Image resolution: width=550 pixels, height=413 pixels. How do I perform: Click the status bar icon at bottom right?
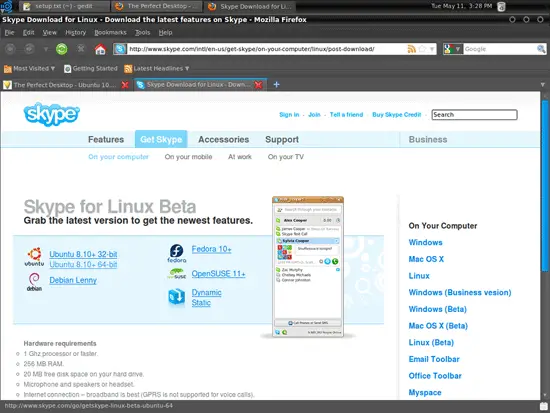[543, 406]
